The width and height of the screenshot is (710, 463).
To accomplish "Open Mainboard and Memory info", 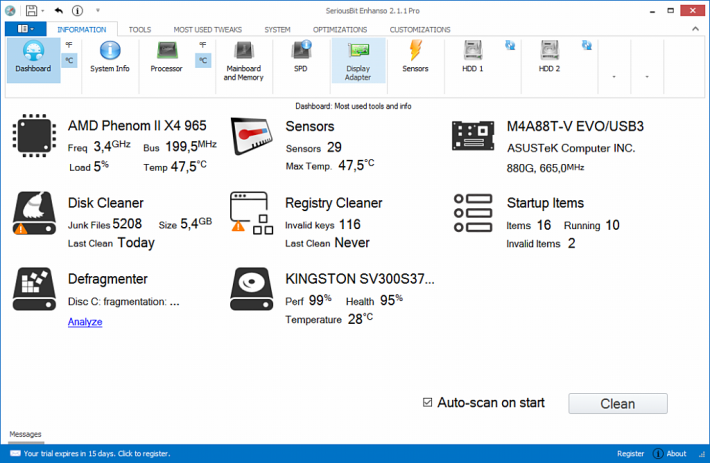I will [244, 61].
